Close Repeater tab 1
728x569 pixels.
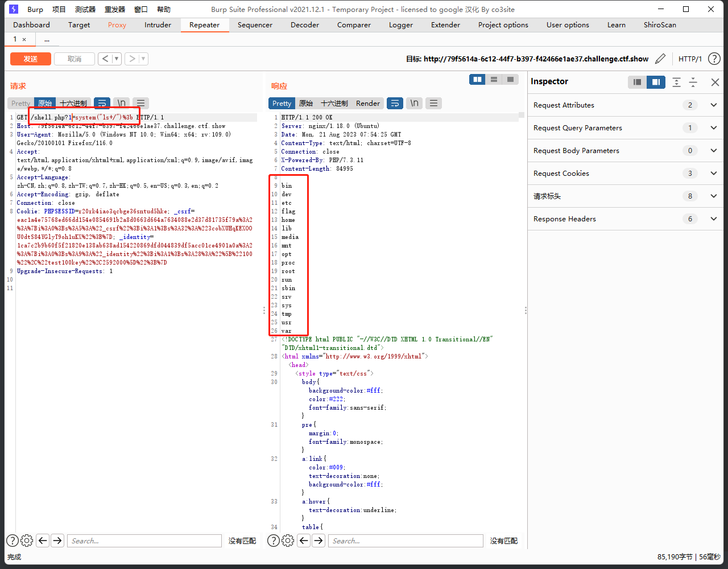[24, 39]
